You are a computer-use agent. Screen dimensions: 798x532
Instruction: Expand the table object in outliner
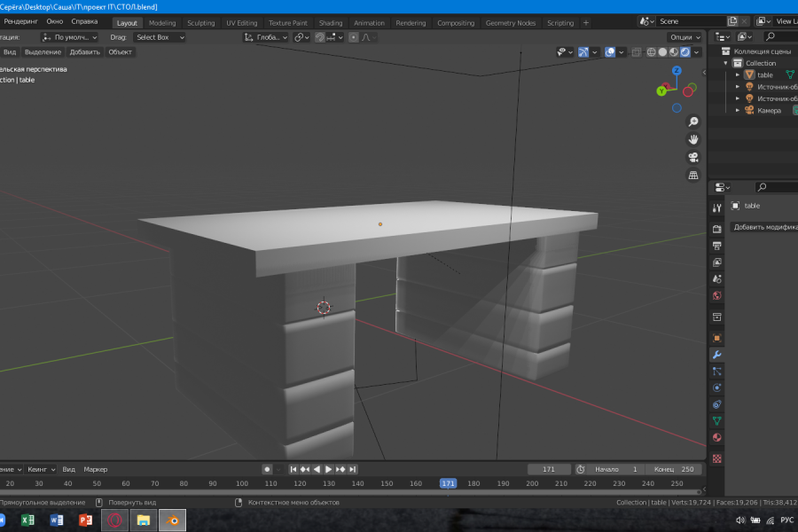click(738, 74)
